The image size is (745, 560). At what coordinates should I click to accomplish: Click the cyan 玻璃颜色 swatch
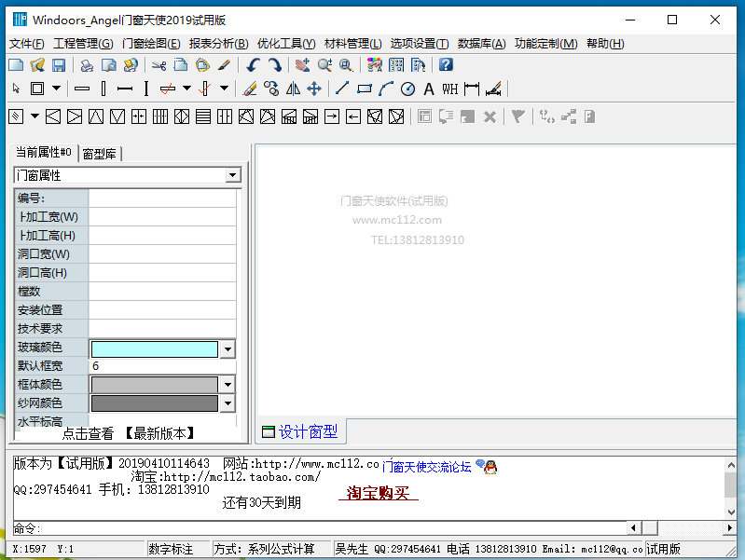pos(155,349)
